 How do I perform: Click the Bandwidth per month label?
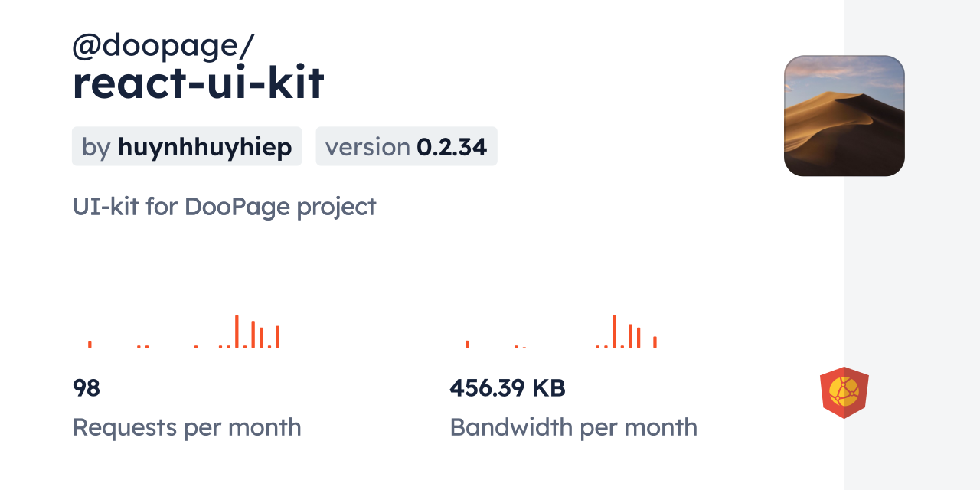click(573, 427)
